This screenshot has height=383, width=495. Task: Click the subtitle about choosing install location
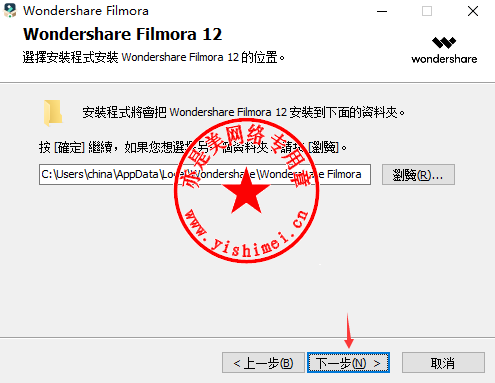click(153, 57)
